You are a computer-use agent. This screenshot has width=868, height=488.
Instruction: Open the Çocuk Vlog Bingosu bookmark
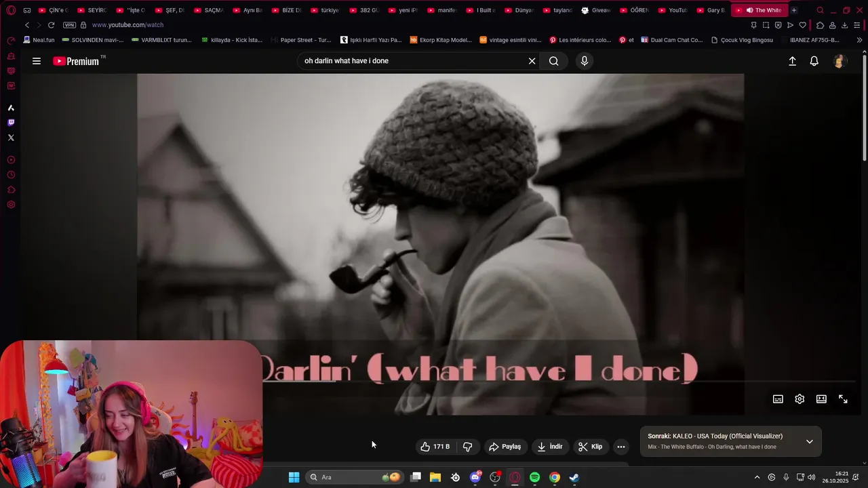742,40
